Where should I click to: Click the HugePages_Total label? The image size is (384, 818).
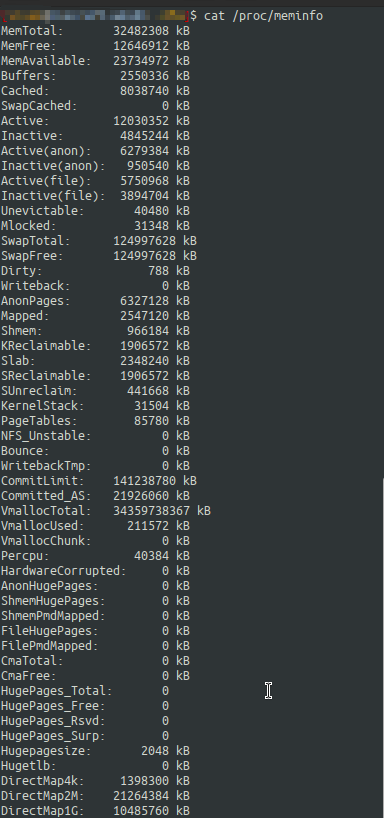pos(56,691)
